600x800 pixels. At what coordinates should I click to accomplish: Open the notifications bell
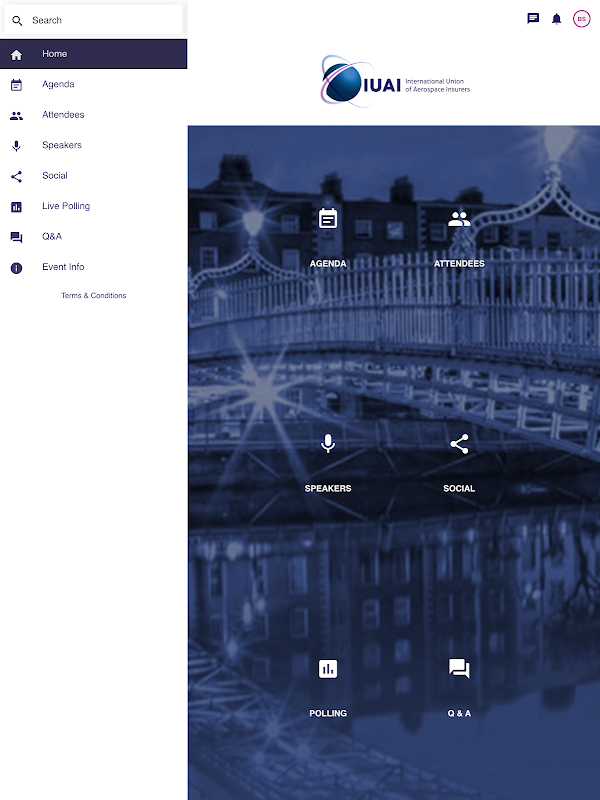(556, 19)
